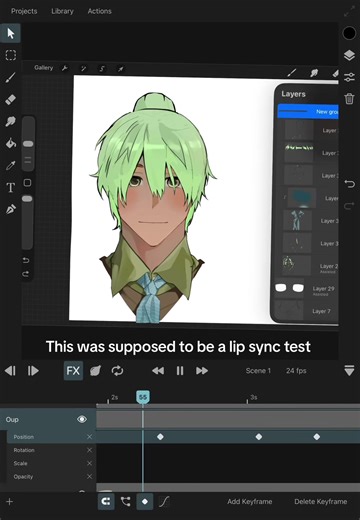Select the Oup track header
Image resolution: width=360 pixels, height=520 pixels.
[48, 419]
